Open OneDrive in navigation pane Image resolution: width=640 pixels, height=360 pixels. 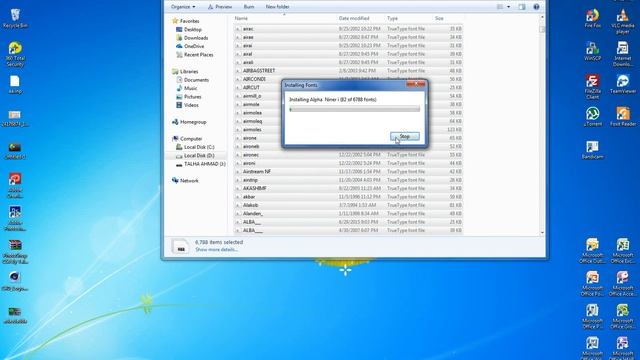pos(193,46)
